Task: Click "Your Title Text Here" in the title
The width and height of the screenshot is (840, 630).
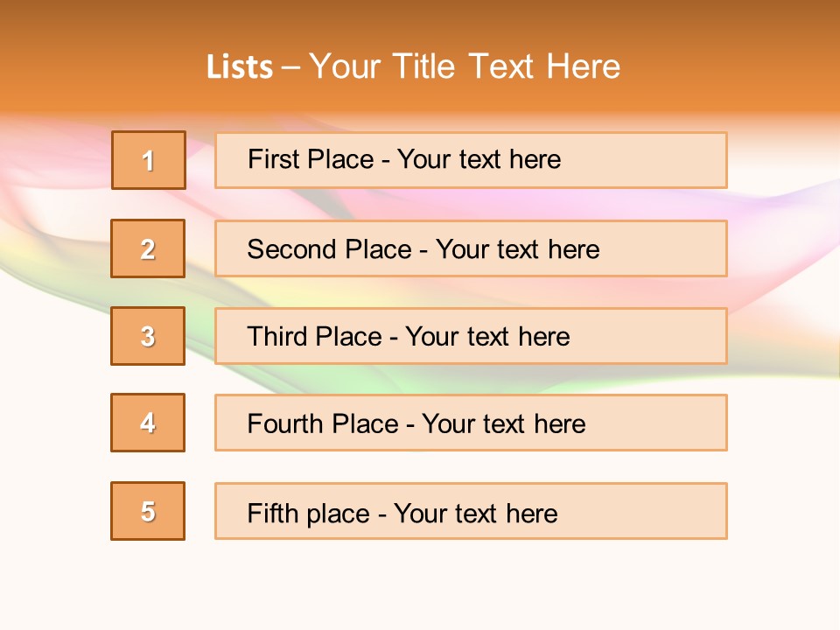Action: (x=465, y=67)
